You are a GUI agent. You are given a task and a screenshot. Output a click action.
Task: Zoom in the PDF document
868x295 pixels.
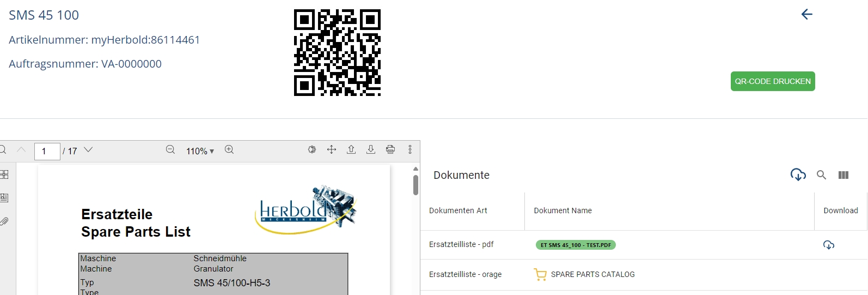229,150
